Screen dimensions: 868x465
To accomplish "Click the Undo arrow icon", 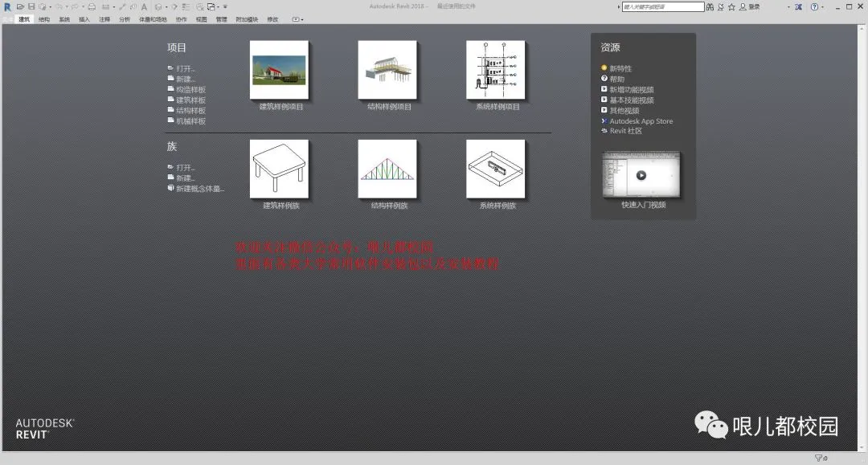I will 59,6.
